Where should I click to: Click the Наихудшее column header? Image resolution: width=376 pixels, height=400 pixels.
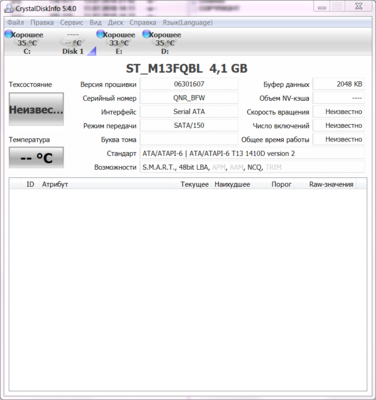click(x=232, y=184)
